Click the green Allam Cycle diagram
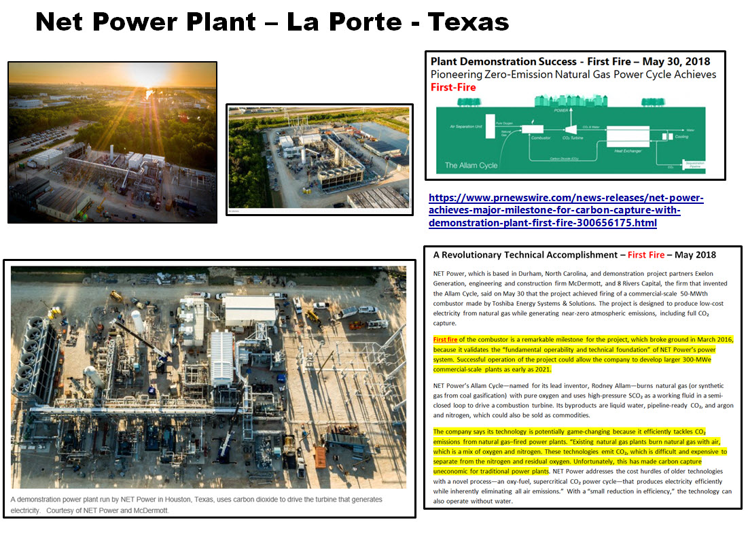Screen dimensions: 748x560 (x=571, y=135)
